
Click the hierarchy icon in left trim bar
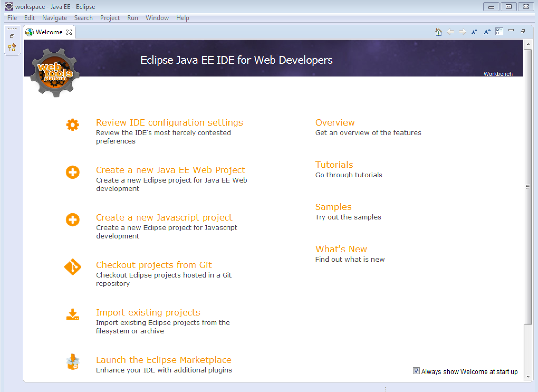point(12,47)
